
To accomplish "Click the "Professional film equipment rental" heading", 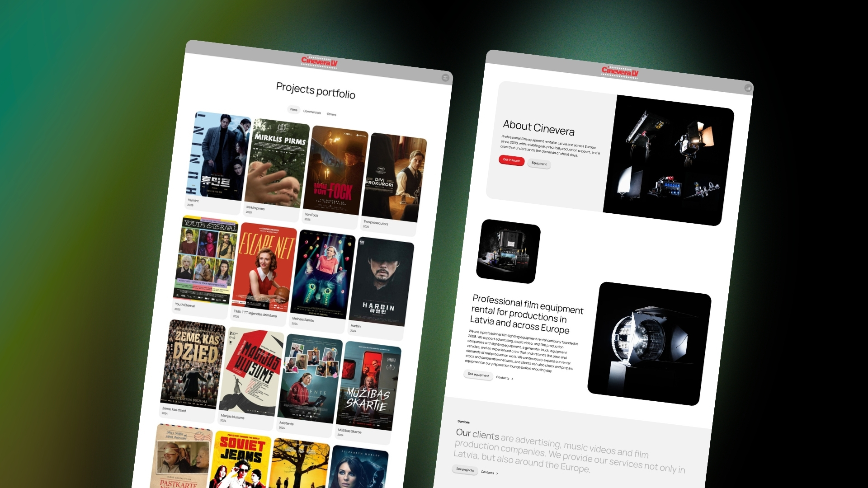I will coord(527,314).
